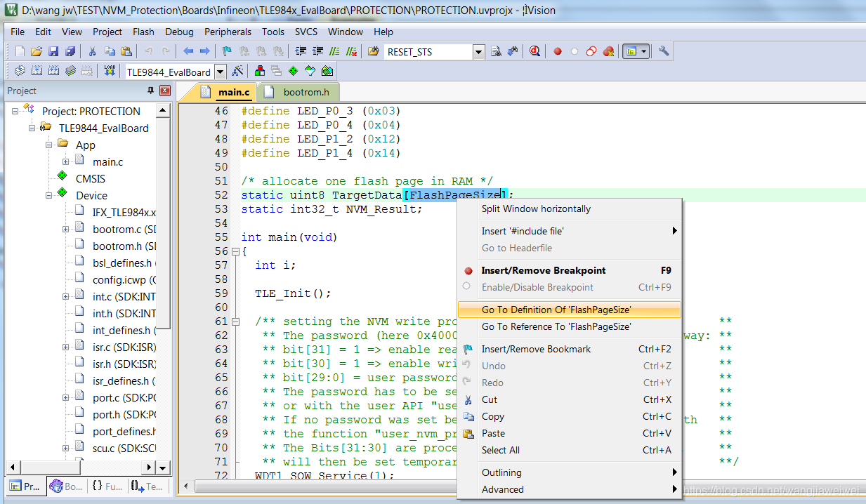Open the Debug menu
The width and height of the screenshot is (866, 504).
[179, 32]
